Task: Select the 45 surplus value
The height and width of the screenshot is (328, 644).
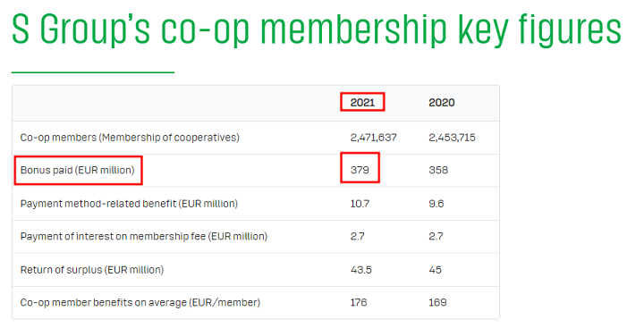Action: click(x=435, y=270)
